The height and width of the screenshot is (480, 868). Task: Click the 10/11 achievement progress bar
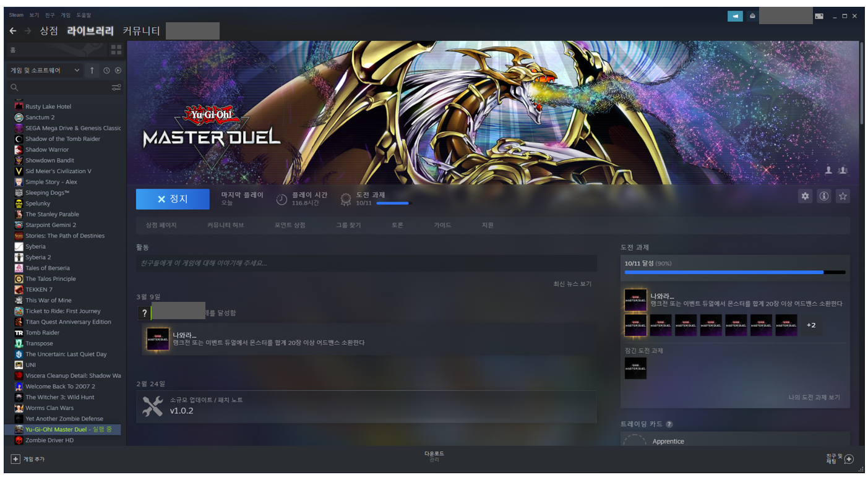[x=735, y=272]
